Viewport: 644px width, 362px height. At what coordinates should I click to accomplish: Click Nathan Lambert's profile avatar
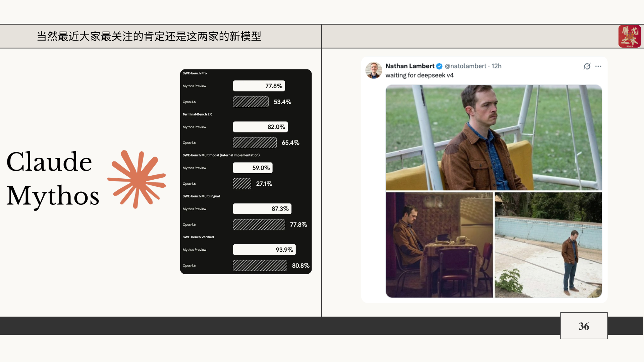coord(374,70)
